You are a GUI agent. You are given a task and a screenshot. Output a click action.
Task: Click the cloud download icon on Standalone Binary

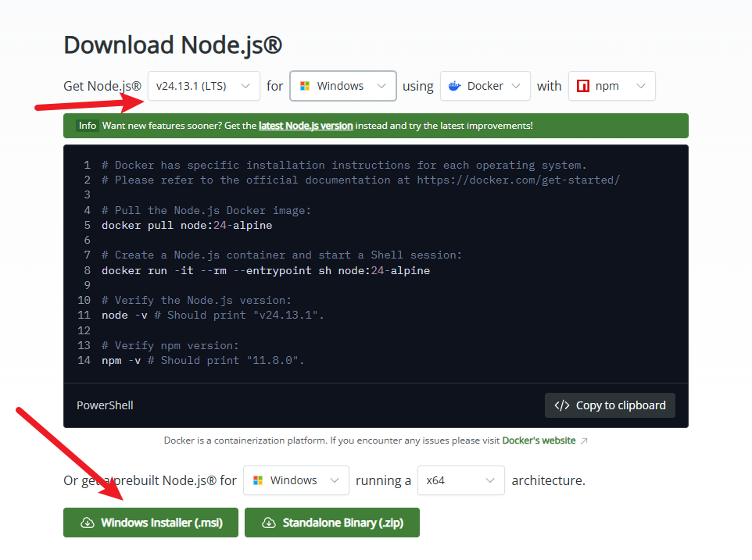[x=269, y=523]
